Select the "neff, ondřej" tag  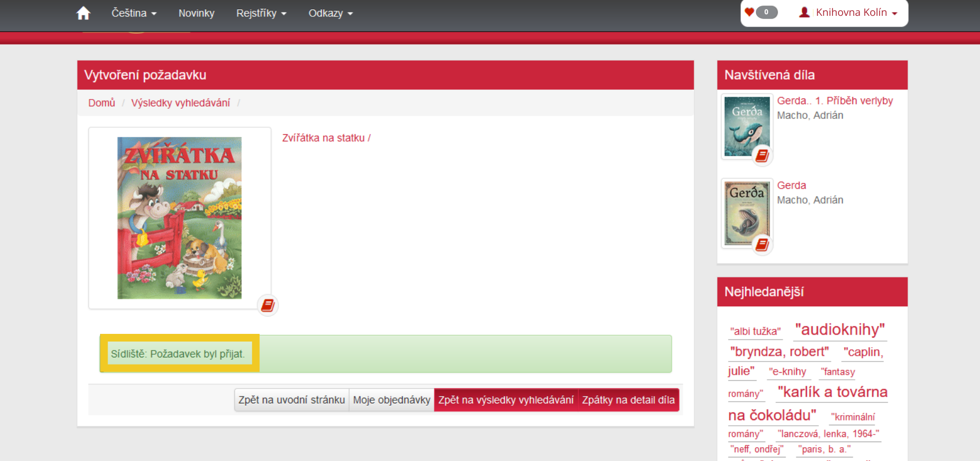(x=756, y=449)
